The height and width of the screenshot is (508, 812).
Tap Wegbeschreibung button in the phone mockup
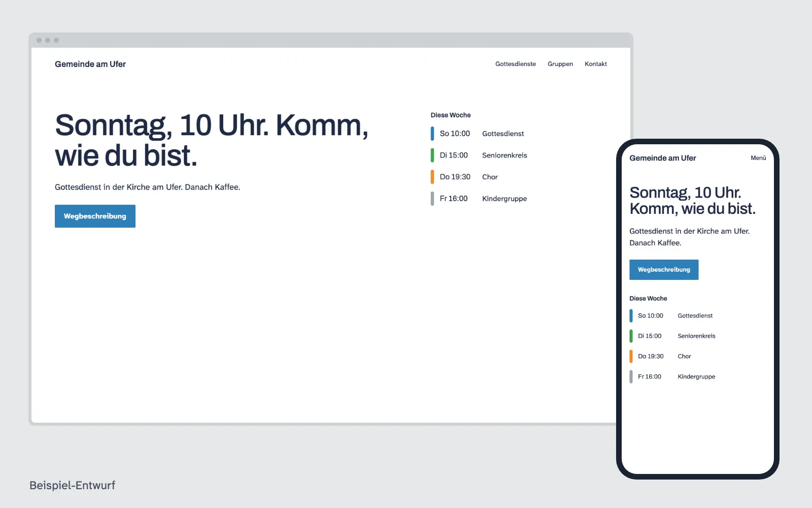pos(664,270)
